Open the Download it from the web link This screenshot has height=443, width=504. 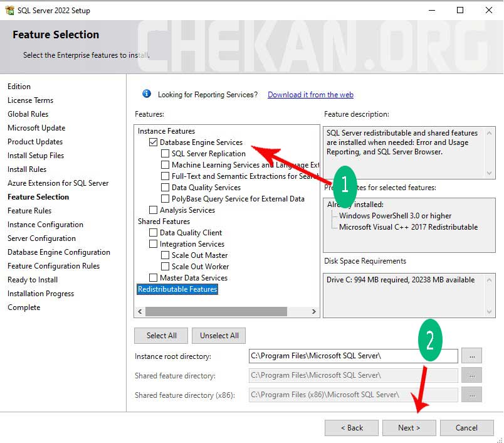pos(310,95)
